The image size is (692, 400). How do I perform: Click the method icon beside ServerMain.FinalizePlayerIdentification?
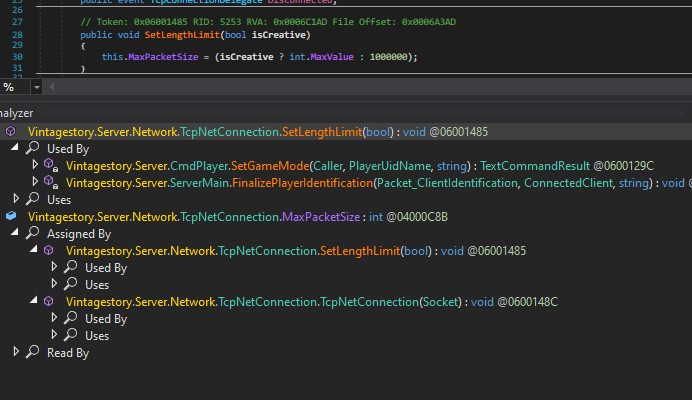click(x=49, y=182)
